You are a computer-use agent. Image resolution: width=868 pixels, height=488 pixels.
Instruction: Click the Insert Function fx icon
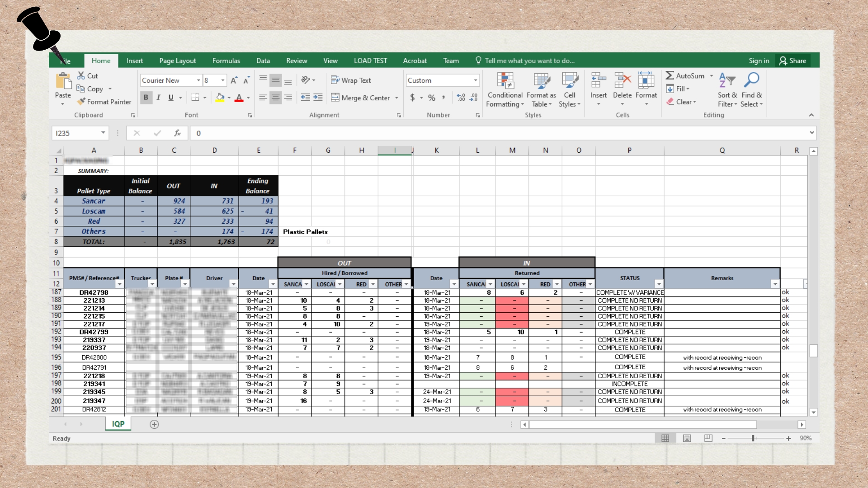coord(177,133)
